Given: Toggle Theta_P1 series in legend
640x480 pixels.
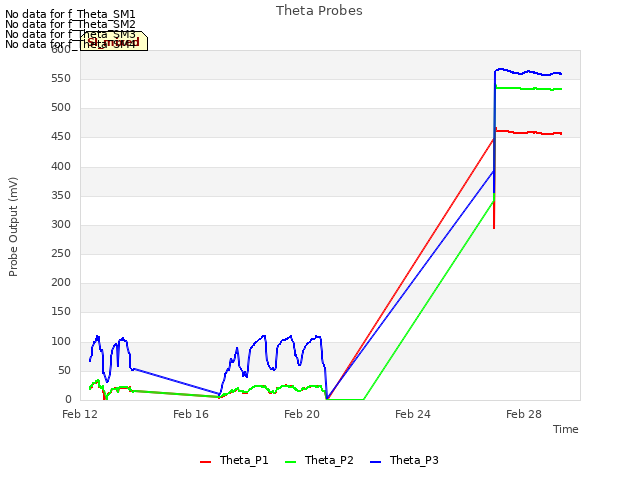Looking at the screenshot, I should [x=234, y=460].
